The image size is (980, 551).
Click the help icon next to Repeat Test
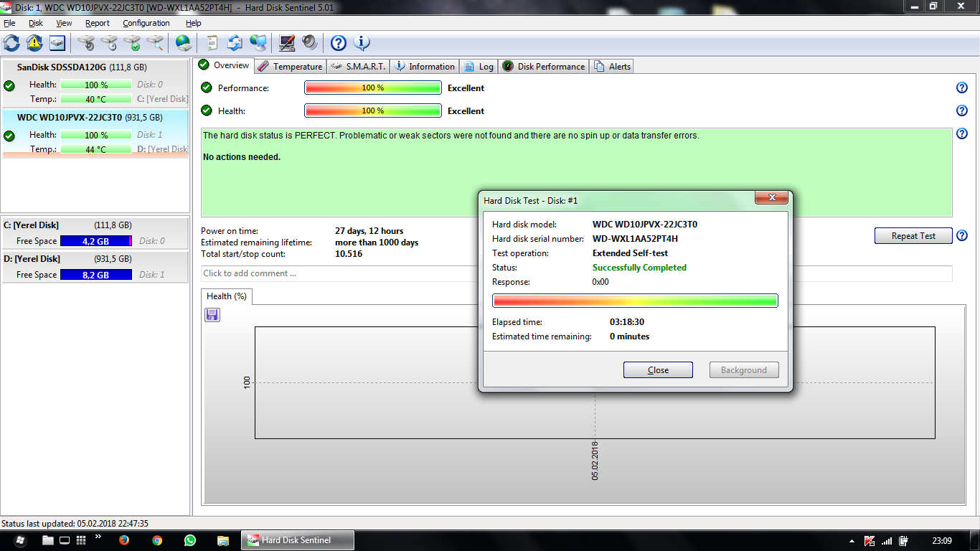[x=962, y=236]
